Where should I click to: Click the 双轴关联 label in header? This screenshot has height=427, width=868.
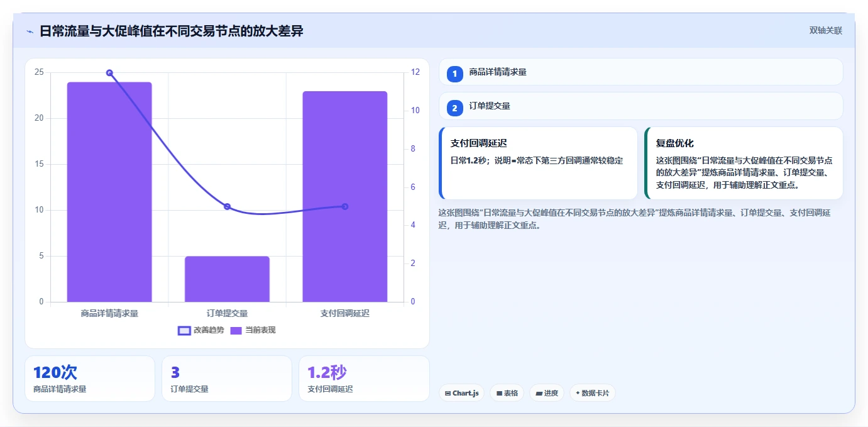(x=825, y=31)
